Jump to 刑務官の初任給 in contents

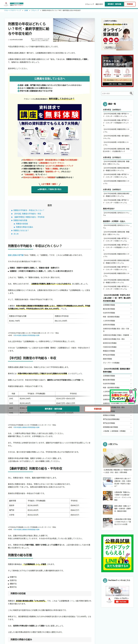[22, 224]
